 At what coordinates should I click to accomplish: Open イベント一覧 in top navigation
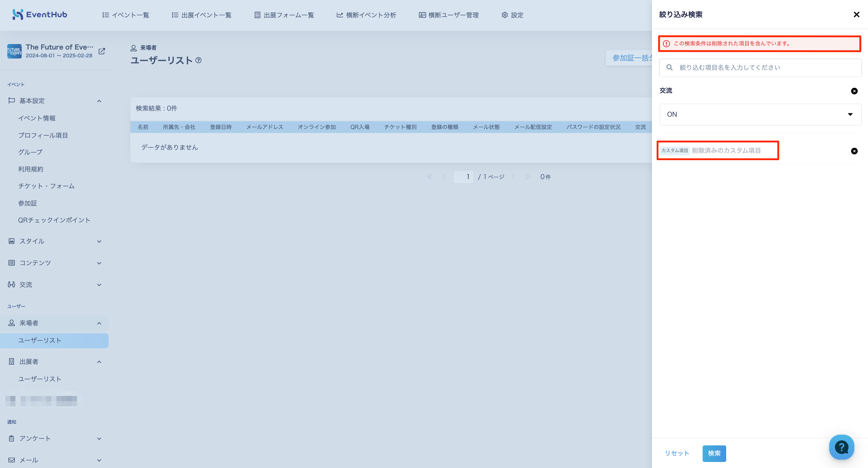pos(125,15)
